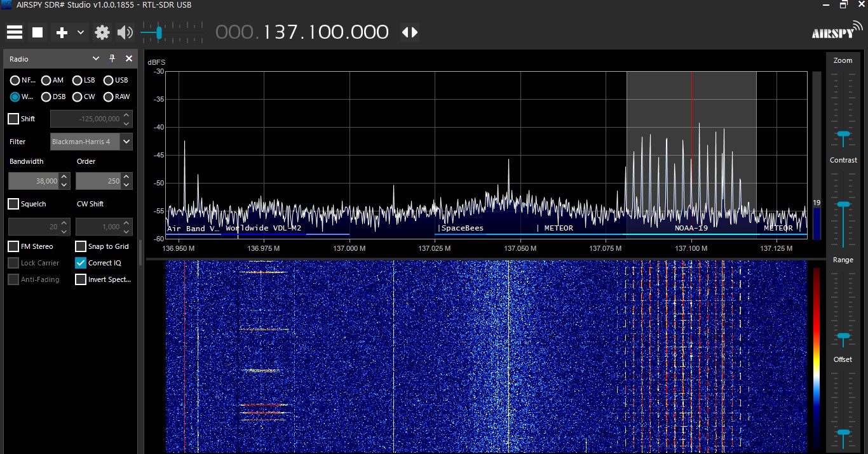Select USB demodulation mode
868x454 pixels.
pyautogui.click(x=109, y=81)
